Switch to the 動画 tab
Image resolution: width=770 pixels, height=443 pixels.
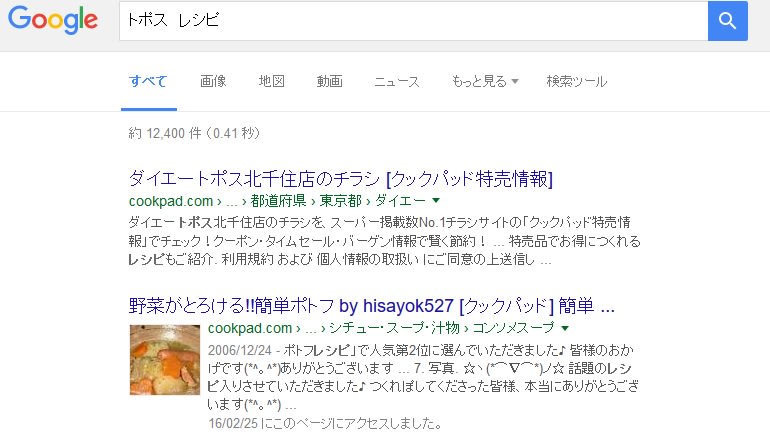click(x=330, y=81)
